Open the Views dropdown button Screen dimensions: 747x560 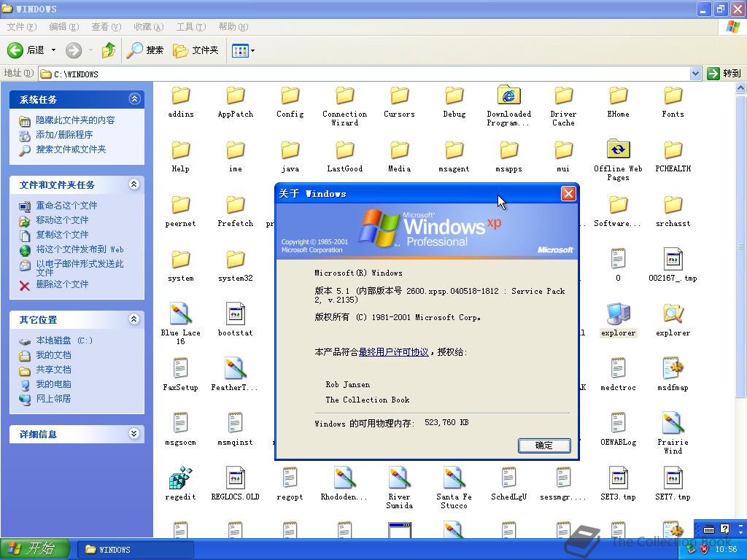(244, 50)
